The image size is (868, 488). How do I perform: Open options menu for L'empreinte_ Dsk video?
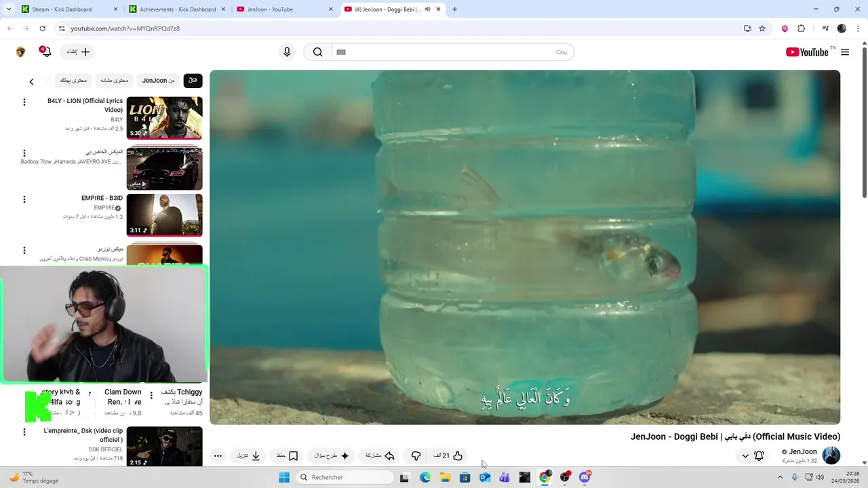pos(24,432)
